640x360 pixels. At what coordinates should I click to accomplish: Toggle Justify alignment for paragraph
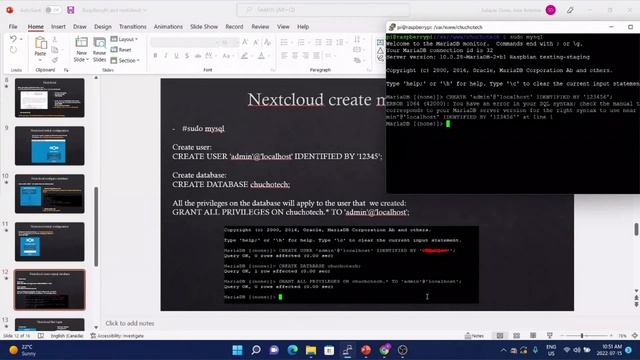tap(316, 56)
